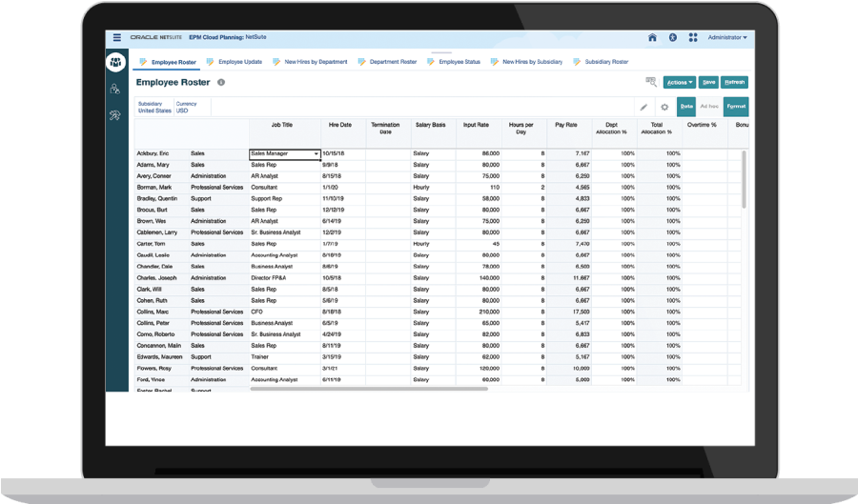Click the EPM Cloud Planning: NetSuite title
Image resolution: width=858 pixels, height=504 pixels.
[x=228, y=37]
